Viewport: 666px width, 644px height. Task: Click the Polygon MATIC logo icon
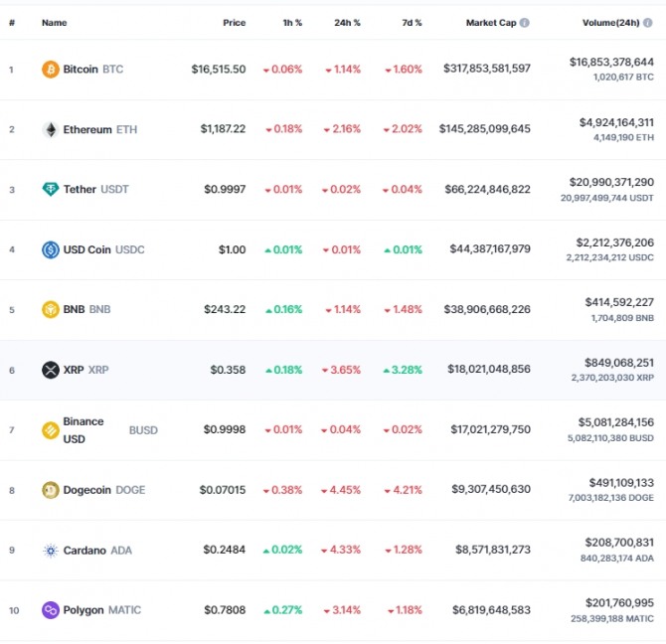tap(50, 610)
